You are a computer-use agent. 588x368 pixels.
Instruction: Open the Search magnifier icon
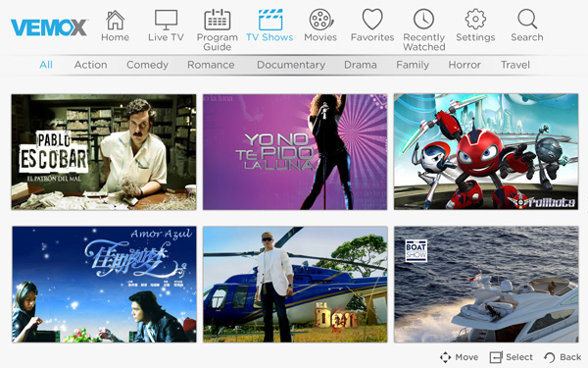coord(527,19)
